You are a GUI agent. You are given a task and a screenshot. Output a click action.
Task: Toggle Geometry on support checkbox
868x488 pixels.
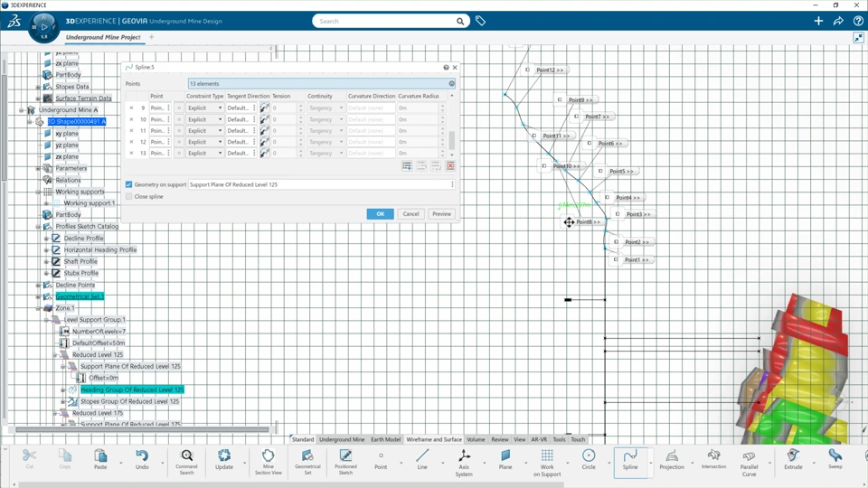(x=129, y=184)
